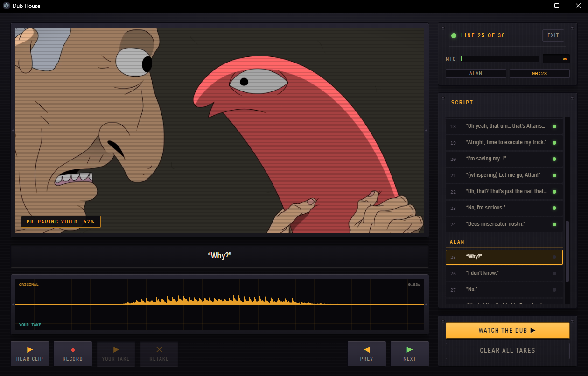The width and height of the screenshot is (588, 376).
Task: Click green dot beside Line 25 of 30
Action: (454, 35)
